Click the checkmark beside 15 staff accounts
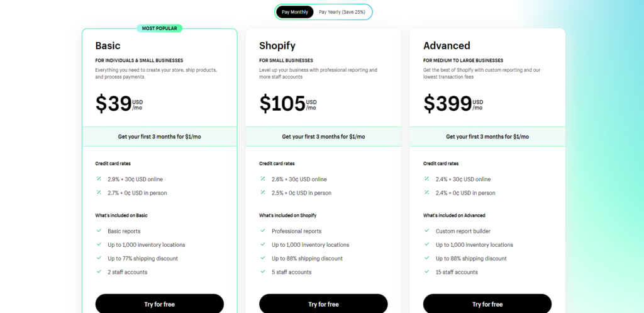This screenshot has height=313, width=644. pyautogui.click(x=427, y=271)
